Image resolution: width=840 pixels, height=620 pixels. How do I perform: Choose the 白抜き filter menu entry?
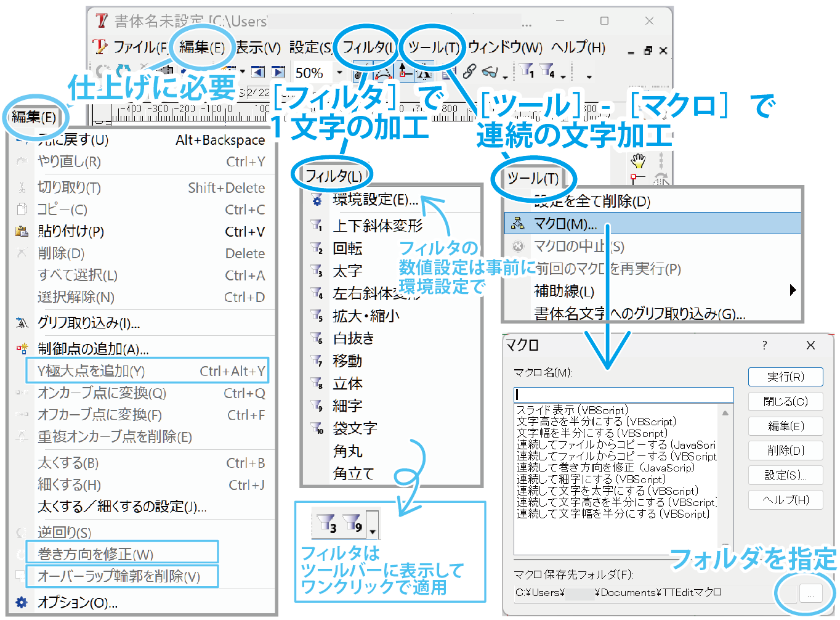353,338
